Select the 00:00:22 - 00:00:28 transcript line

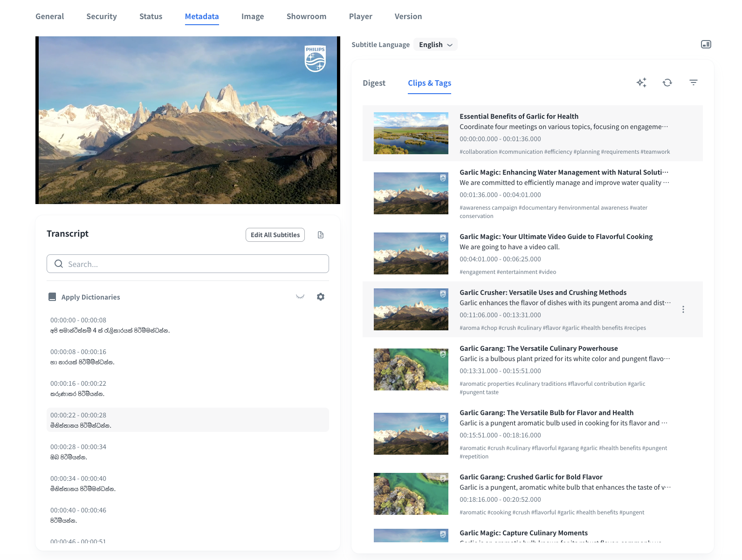click(x=187, y=420)
